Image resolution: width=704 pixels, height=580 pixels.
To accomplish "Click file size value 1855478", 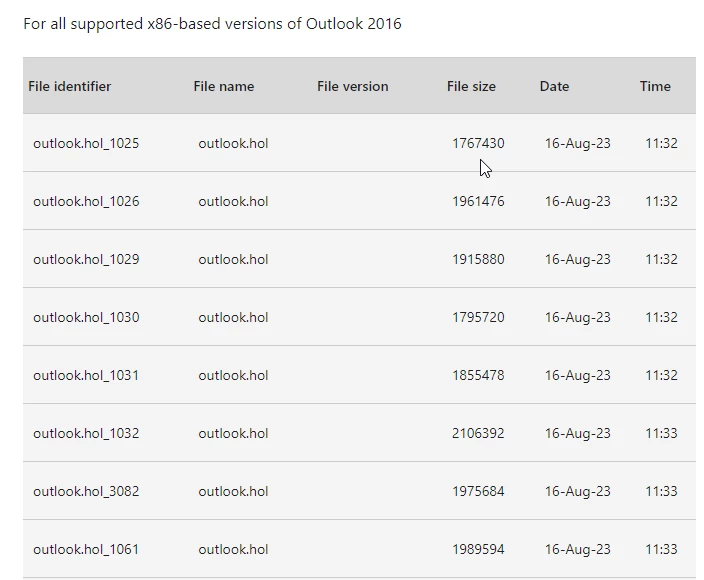I will (x=478, y=375).
